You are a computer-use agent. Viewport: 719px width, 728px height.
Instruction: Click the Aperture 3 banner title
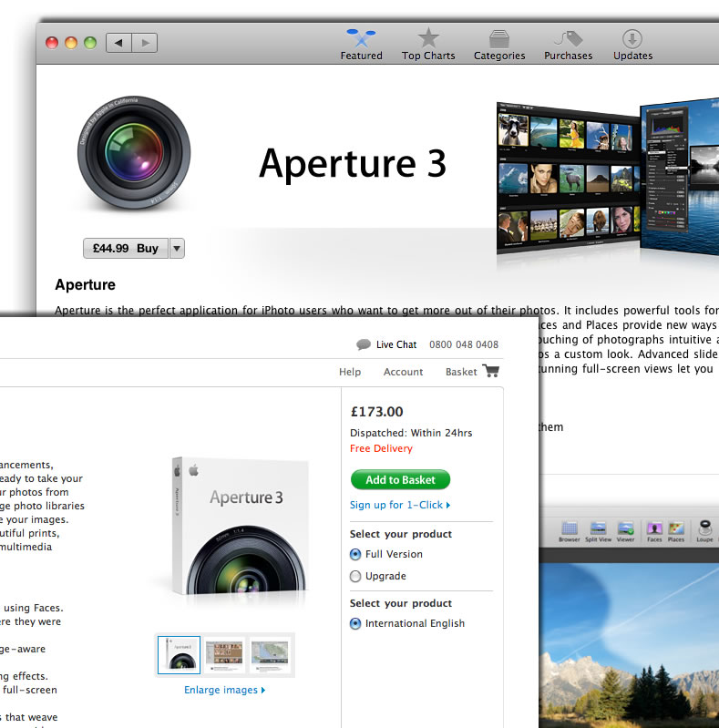tap(353, 163)
